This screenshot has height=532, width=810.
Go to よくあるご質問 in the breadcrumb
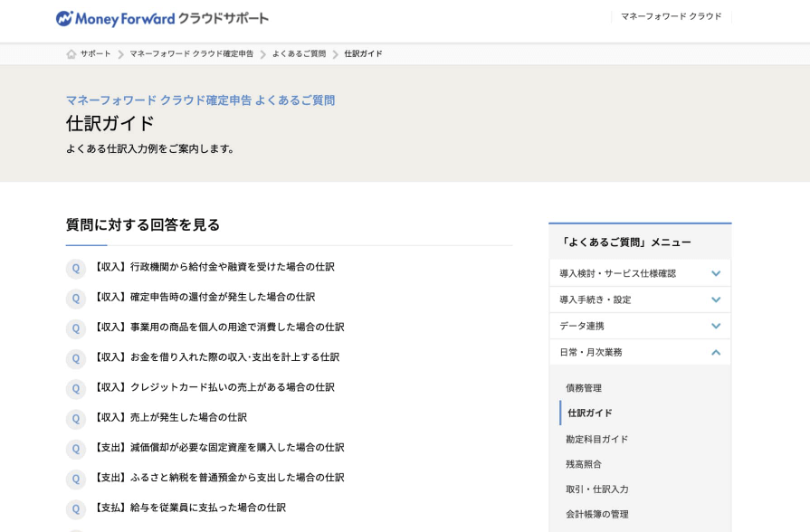299,53
